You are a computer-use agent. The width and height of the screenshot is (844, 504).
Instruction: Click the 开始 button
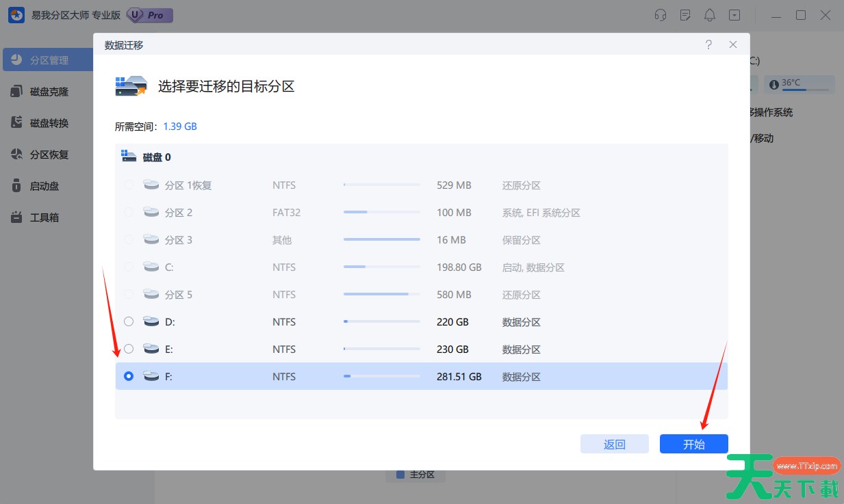click(693, 444)
